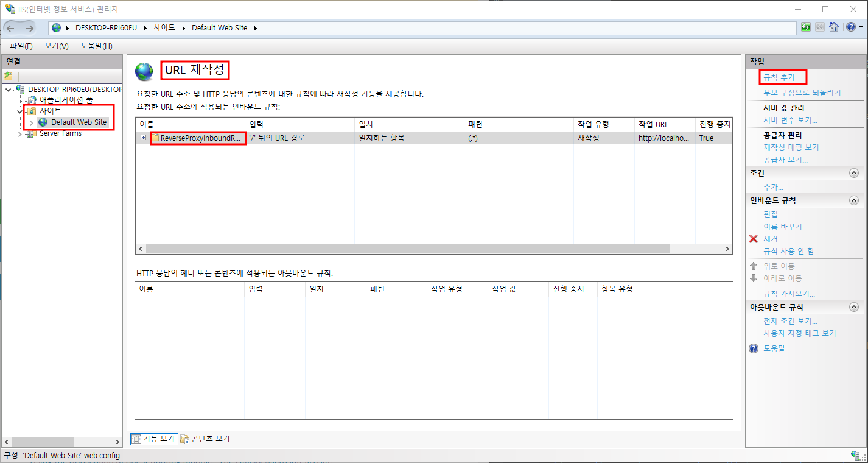Click 추가... under 조건
The image size is (868, 463).
774,187
